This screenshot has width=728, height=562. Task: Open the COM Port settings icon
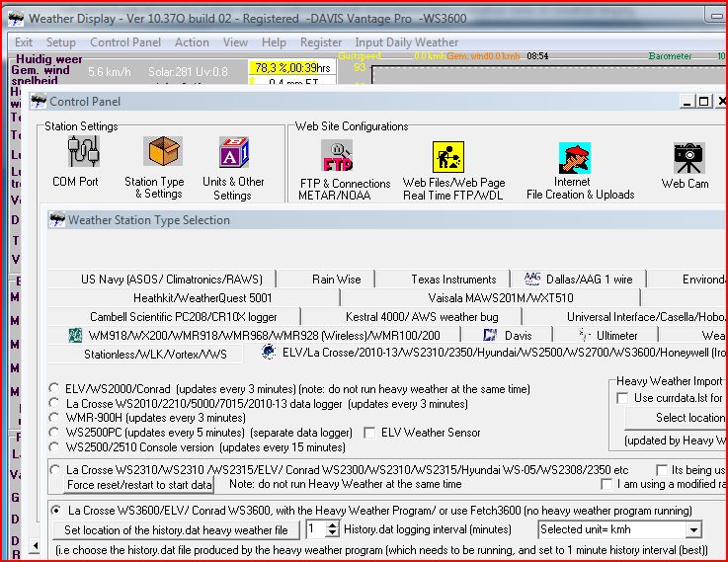pyautogui.click(x=84, y=151)
